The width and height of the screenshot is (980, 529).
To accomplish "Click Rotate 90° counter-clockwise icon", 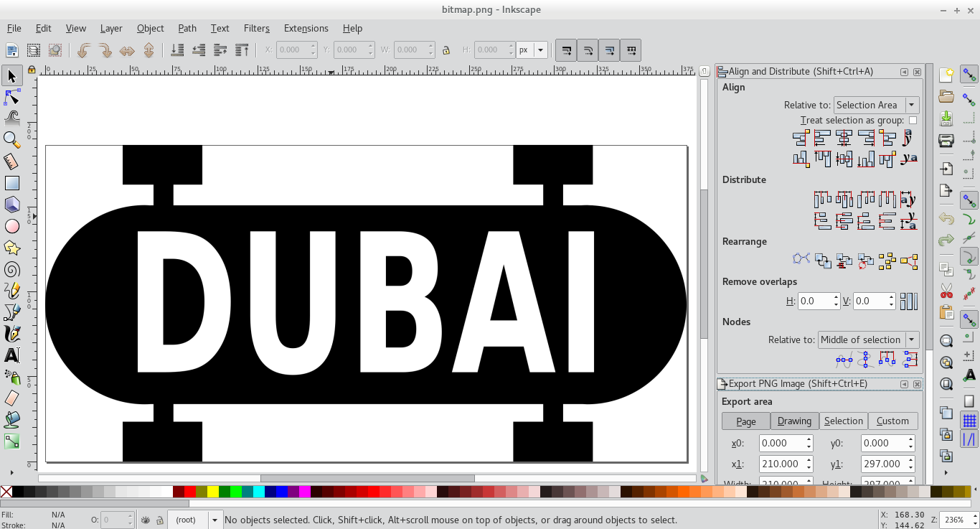I will [x=83, y=50].
